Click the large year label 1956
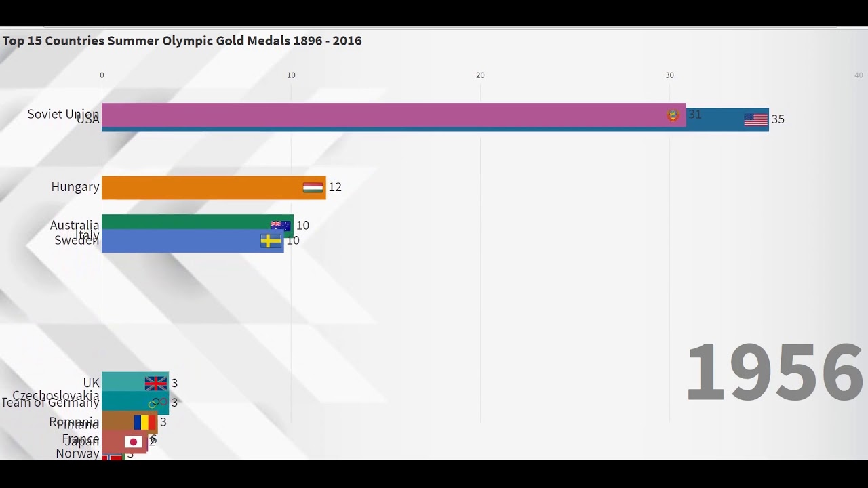The width and height of the screenshot is (868, 488). 774,372
